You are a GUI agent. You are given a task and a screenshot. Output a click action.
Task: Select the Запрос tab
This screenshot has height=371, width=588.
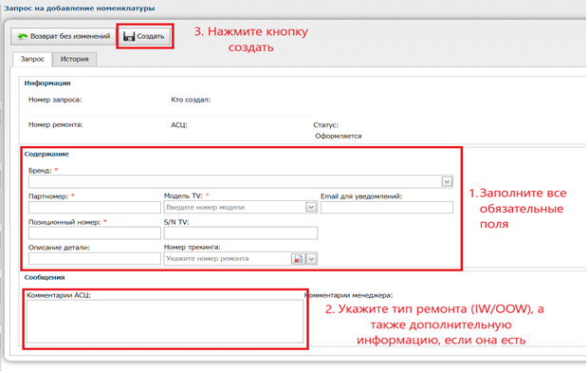click(x=32, y=59)
